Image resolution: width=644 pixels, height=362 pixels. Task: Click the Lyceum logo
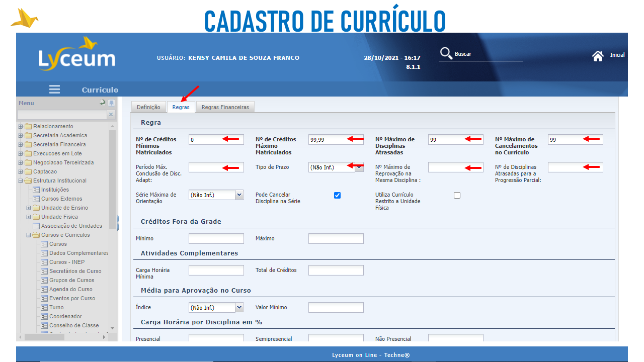click(77, 54)
